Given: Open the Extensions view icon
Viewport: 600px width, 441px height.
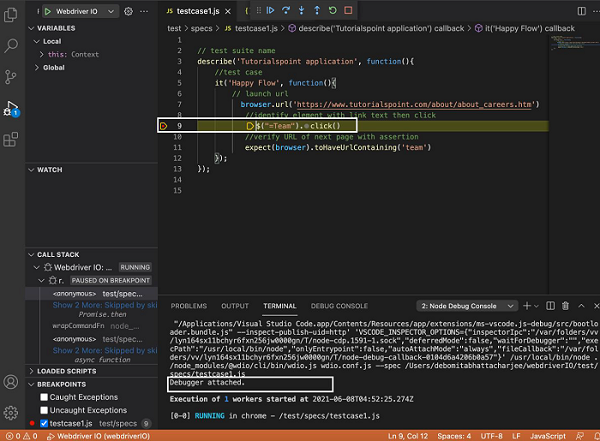Looking at the screenshot, I should coord(12,137).
